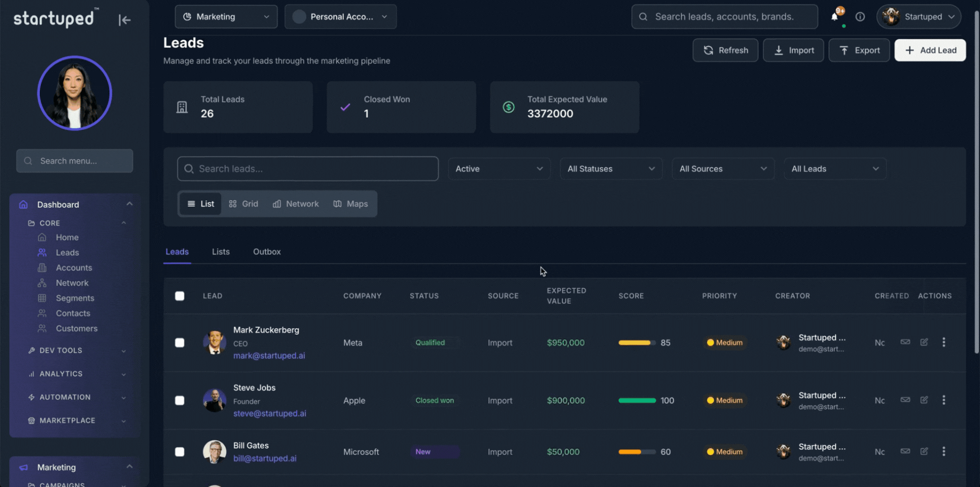
Task: Click Steve Jobs's avatar
Action: click(x=214, y=400)
